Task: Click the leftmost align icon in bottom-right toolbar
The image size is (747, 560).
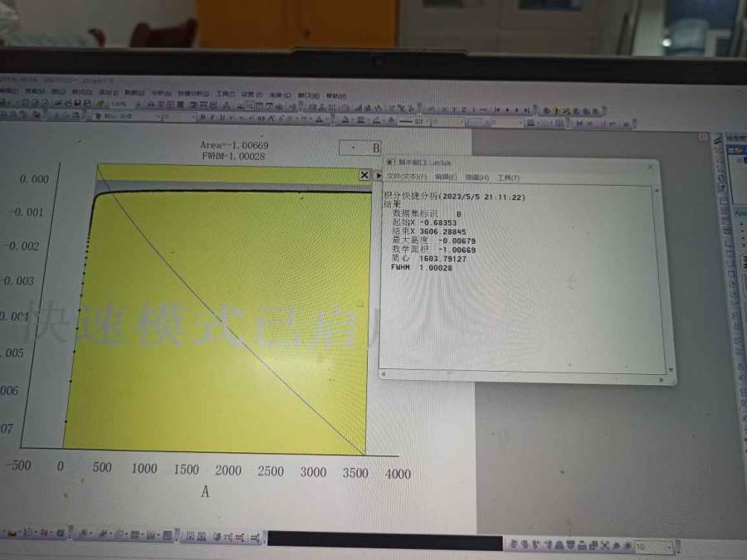Action: coord(514,544)
